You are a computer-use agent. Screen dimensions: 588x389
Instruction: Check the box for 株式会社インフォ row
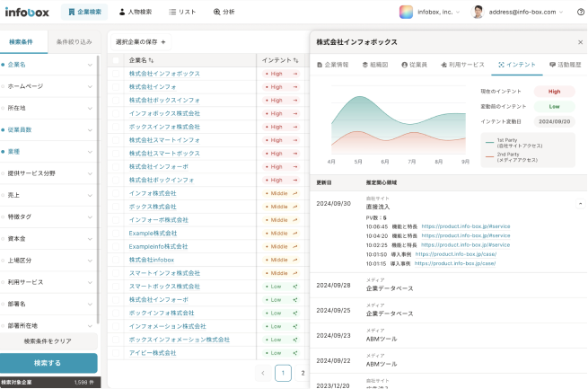click(116, 87)
